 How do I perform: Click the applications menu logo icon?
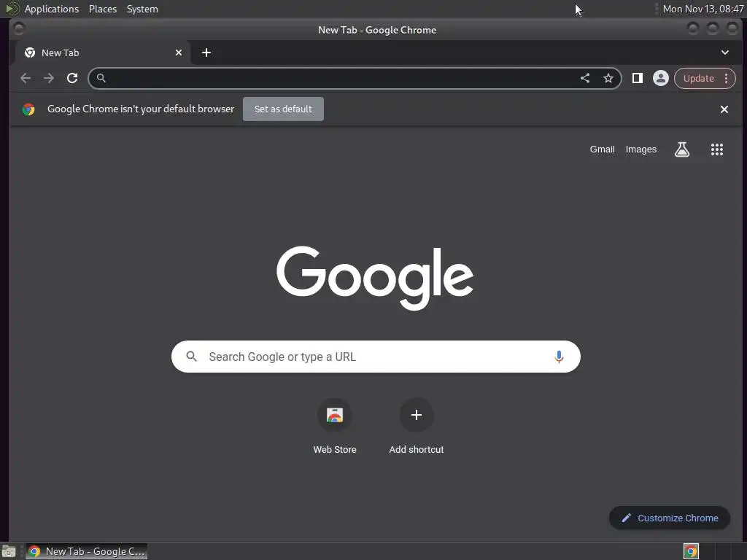tap(12, 9)
